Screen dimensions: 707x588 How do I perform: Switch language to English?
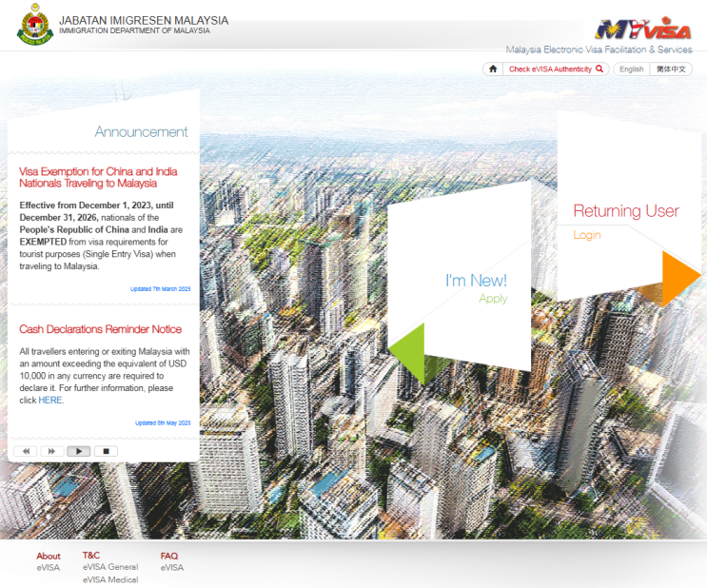coord(631,69)
